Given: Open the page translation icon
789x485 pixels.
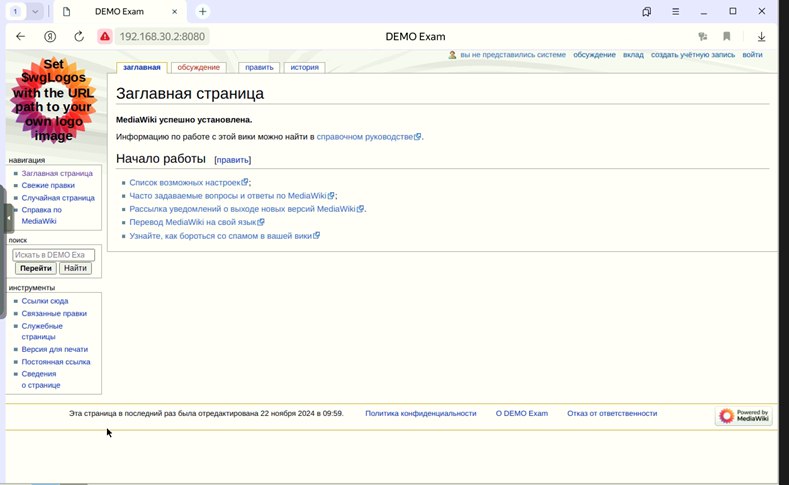Looking at the screenshot, I should pyautogui.click(x=703, y=36).
